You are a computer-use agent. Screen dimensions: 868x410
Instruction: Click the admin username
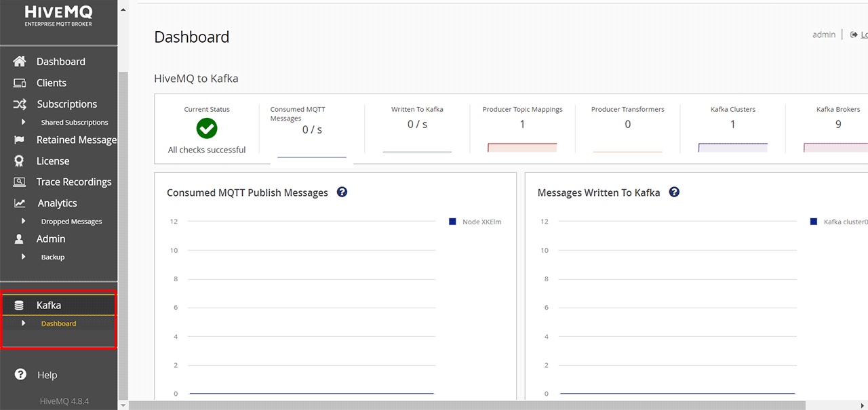click(x=824, y=35)
